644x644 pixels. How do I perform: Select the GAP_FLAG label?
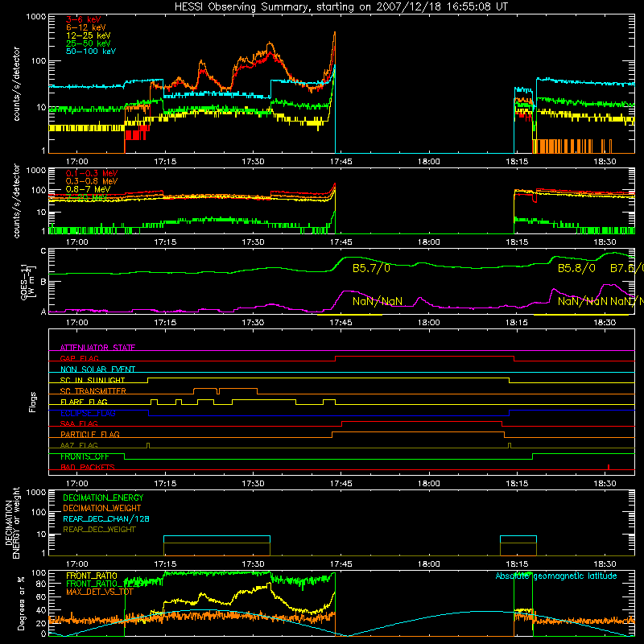click(79, 358)
